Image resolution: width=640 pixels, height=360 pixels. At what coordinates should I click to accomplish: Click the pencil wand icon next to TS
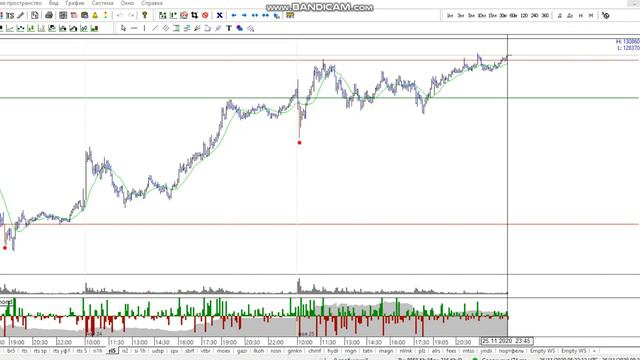pos(20,16)
